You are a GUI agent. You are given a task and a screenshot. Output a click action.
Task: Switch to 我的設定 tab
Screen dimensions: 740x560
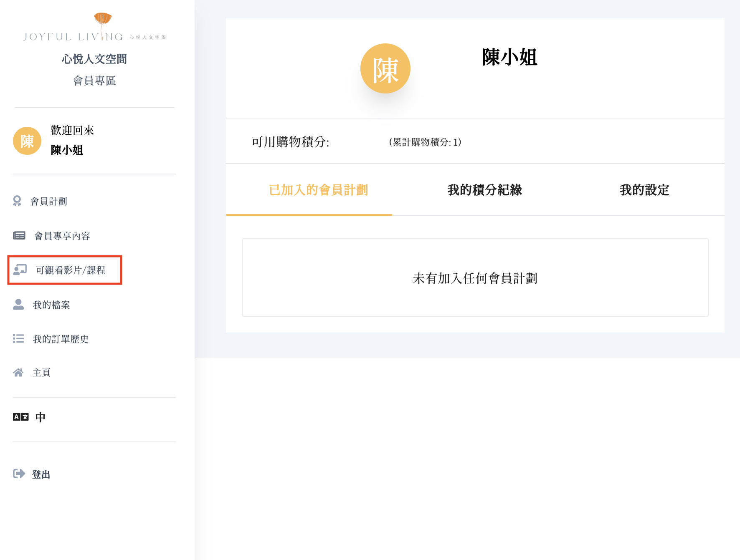(x=644, y=190)
